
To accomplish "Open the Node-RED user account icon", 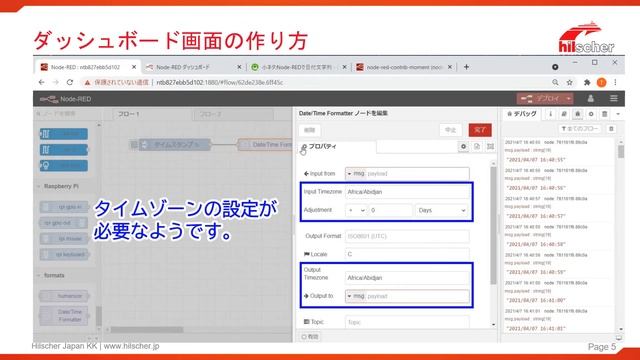I will (590, 98).
